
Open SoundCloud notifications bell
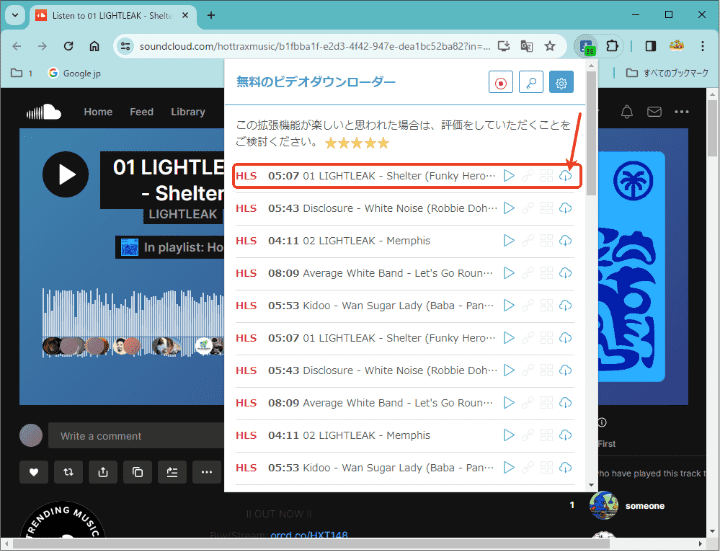pos(627,112)
